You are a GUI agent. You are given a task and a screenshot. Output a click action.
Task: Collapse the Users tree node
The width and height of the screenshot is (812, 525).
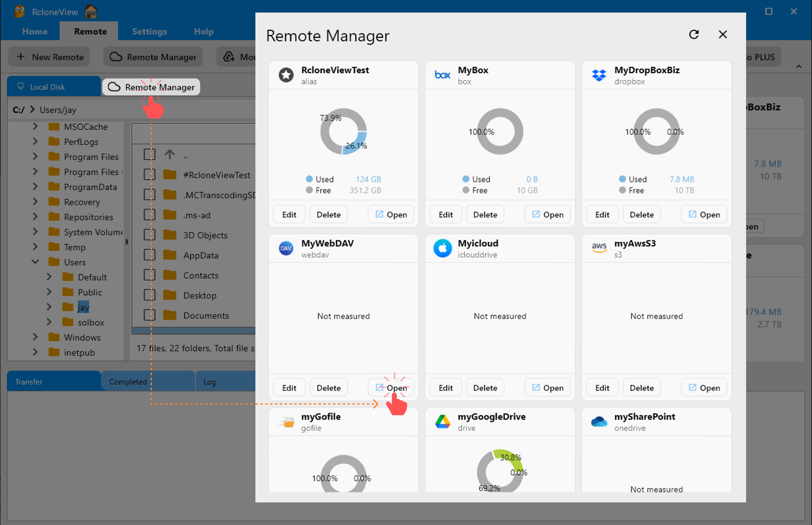pyautogui.click(x=35, y=262)
